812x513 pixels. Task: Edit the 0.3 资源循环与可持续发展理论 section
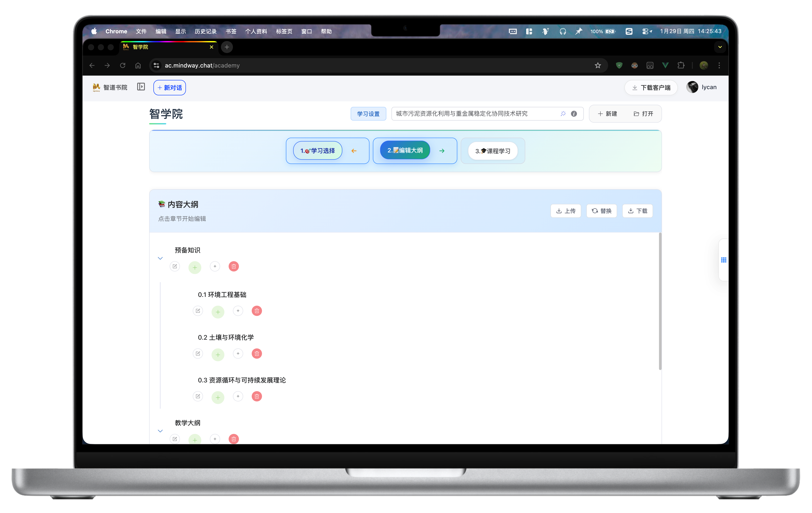coord(198,396)
